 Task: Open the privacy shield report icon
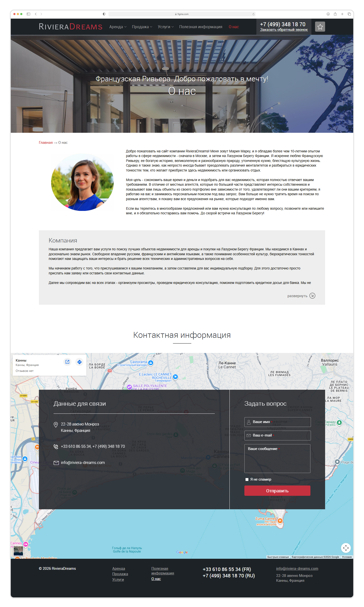(104, 14)
